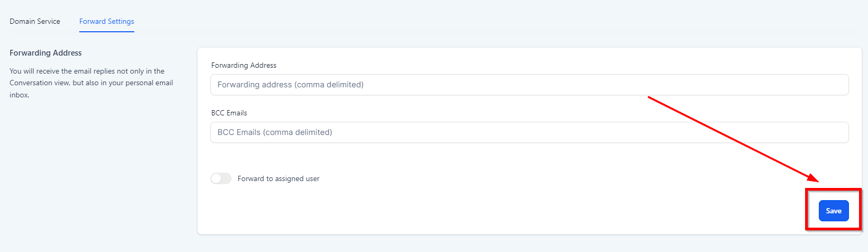868x252 pixels.
Task: Click the Forwarding Address label above first input
Action: pos(244,66)
